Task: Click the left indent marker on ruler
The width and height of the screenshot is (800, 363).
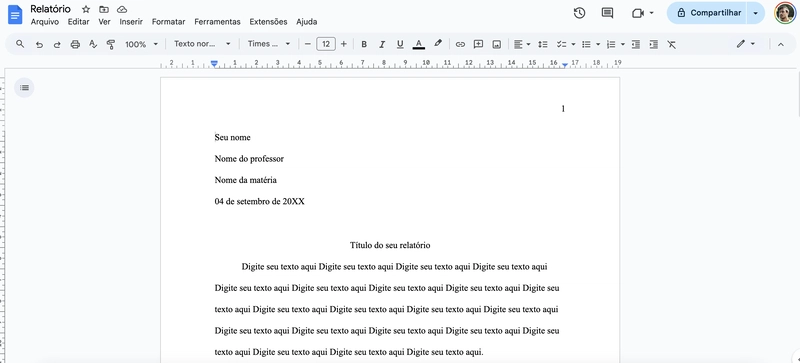Action: 214,63
